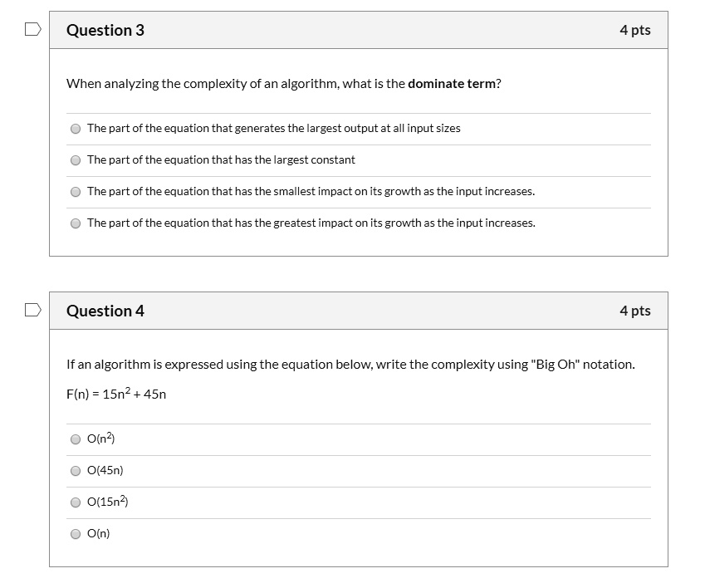Click the empty area between the two questions
The height and width of the screenshot is (588, 705).
pyautogui.click(x=352, y=272)
